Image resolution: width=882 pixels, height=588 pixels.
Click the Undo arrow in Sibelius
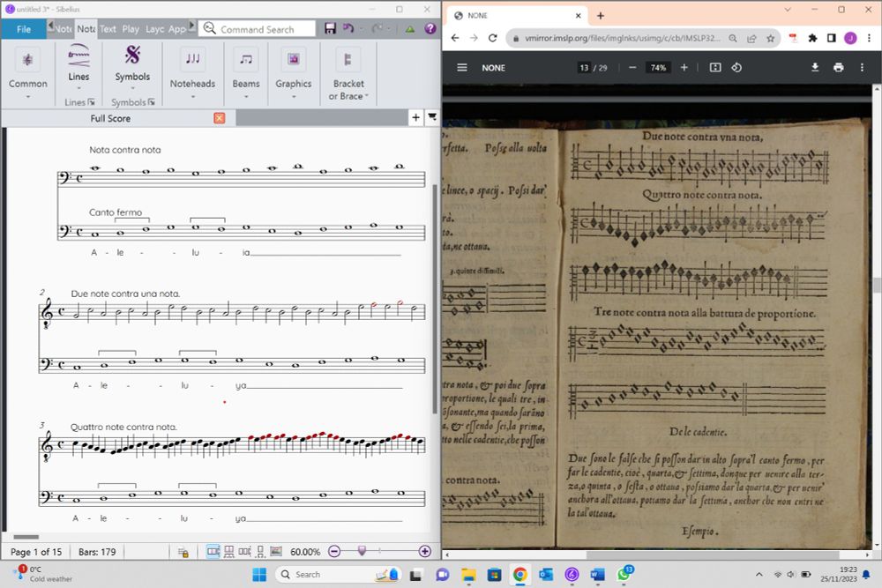[348, 29]
